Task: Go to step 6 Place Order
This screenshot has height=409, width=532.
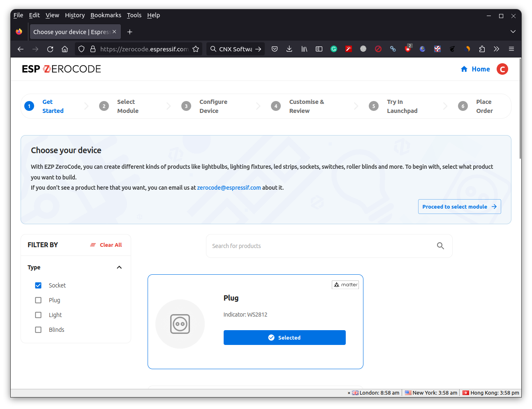Action: point(476,106)
